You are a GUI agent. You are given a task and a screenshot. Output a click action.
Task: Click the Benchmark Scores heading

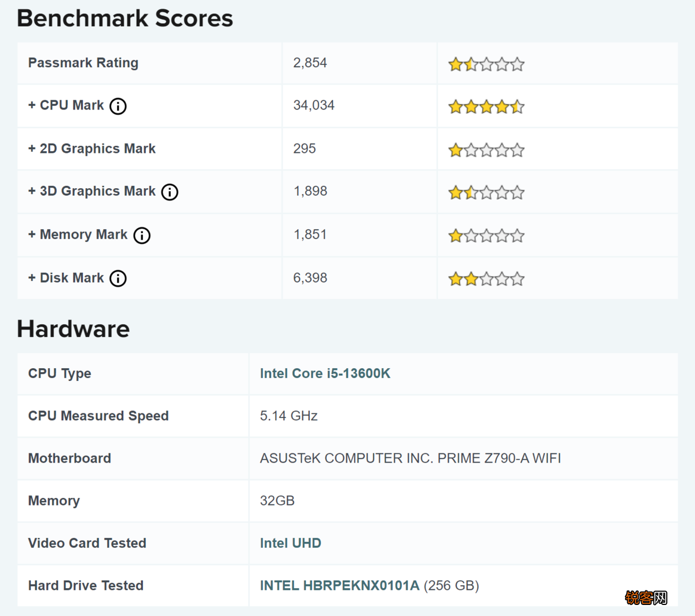tap(125, 18)
